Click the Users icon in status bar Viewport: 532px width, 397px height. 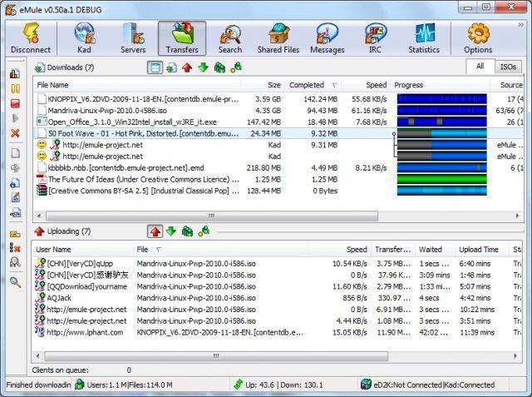pyautogui.click(x=80, y=385)
